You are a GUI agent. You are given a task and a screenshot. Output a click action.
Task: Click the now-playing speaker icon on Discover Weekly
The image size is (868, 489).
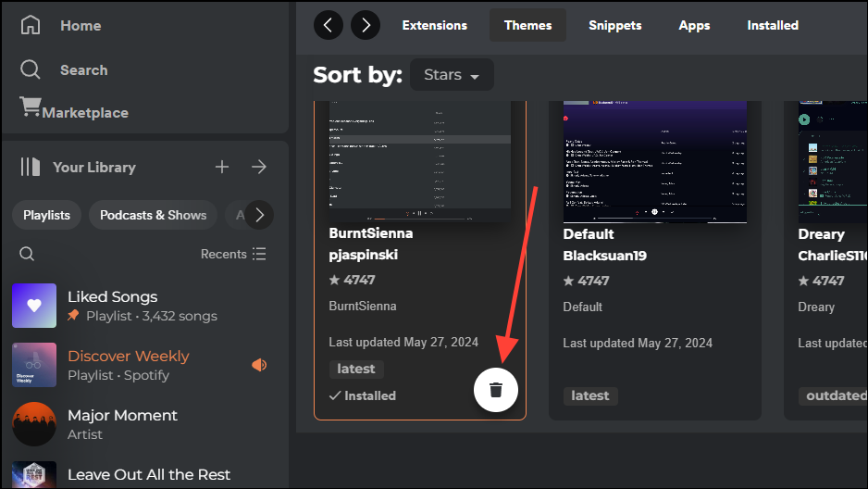point(259,364)
